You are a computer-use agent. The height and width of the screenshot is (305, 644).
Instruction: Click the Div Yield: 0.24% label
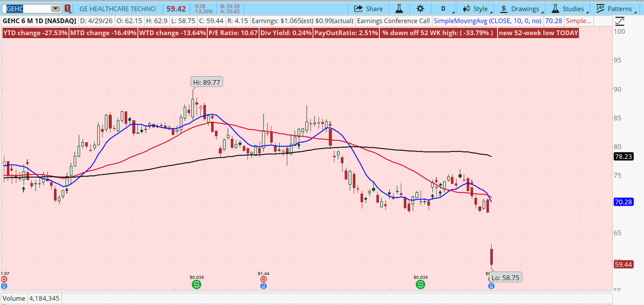pyautogui.click(x=286, y=33)
